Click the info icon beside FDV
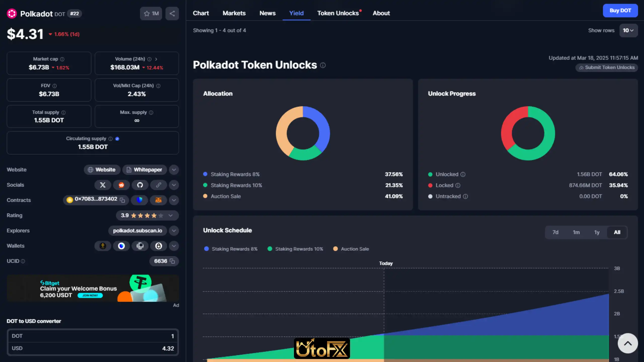This screenshot has width=644, height=362. tap(55, 86)
